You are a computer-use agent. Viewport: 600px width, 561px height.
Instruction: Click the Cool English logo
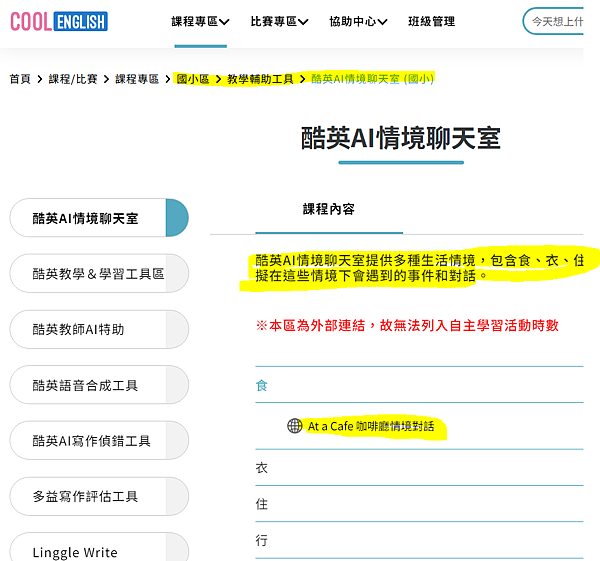pos(59,21)
